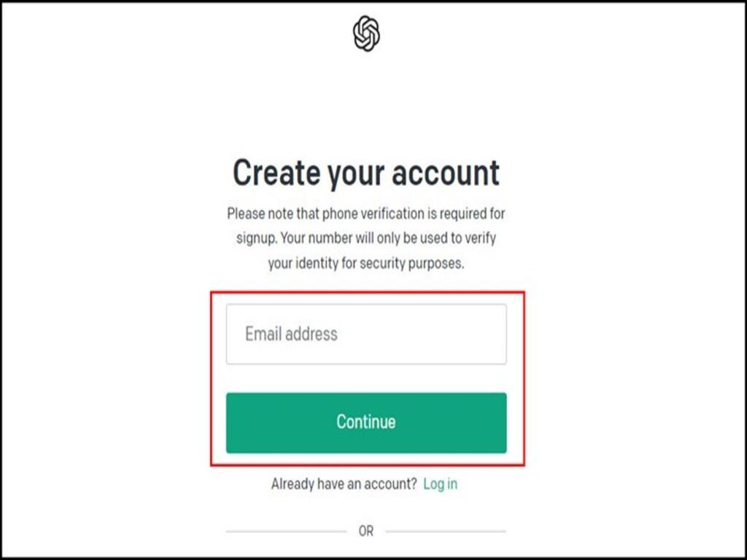Click the word "your" in the heading

point(355,174)
